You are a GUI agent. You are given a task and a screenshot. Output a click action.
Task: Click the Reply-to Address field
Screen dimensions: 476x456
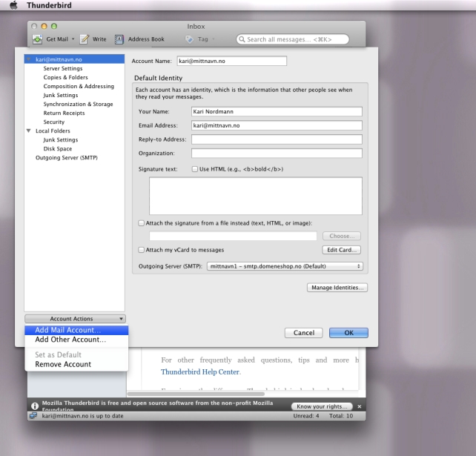[277, 139]
